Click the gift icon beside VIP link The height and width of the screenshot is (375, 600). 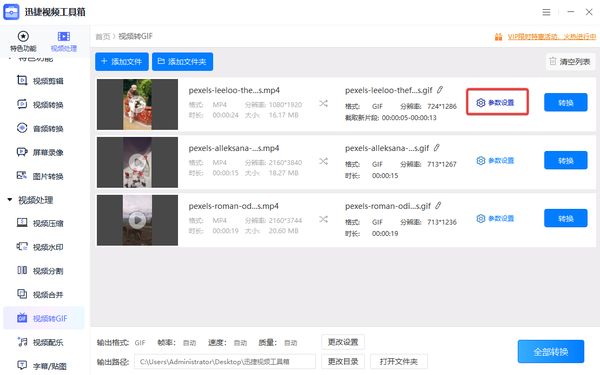pos(498,37)
